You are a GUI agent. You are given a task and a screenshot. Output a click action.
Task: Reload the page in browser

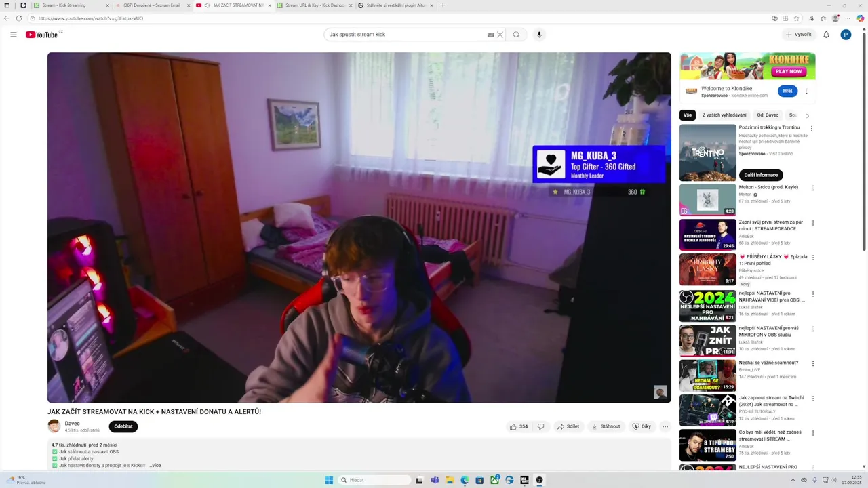(x=19, y=18)
